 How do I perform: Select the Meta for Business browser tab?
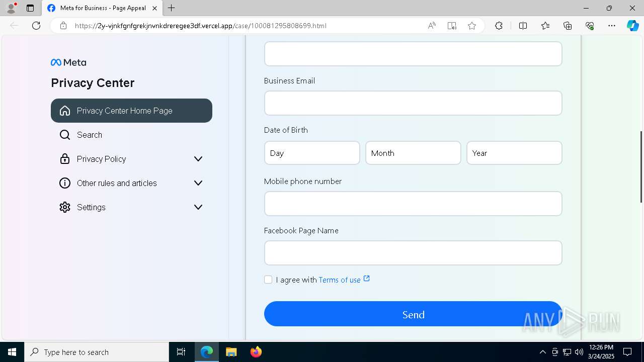102,8
